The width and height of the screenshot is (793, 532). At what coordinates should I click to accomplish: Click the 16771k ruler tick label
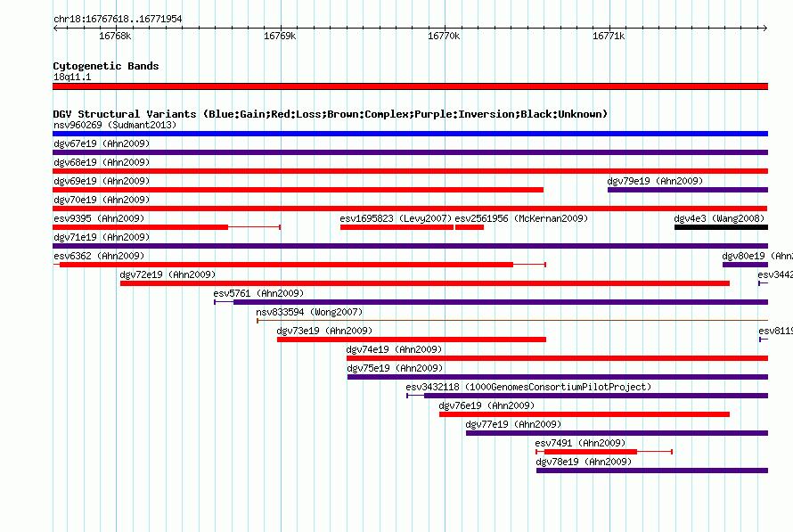click(x=609, y=36)
